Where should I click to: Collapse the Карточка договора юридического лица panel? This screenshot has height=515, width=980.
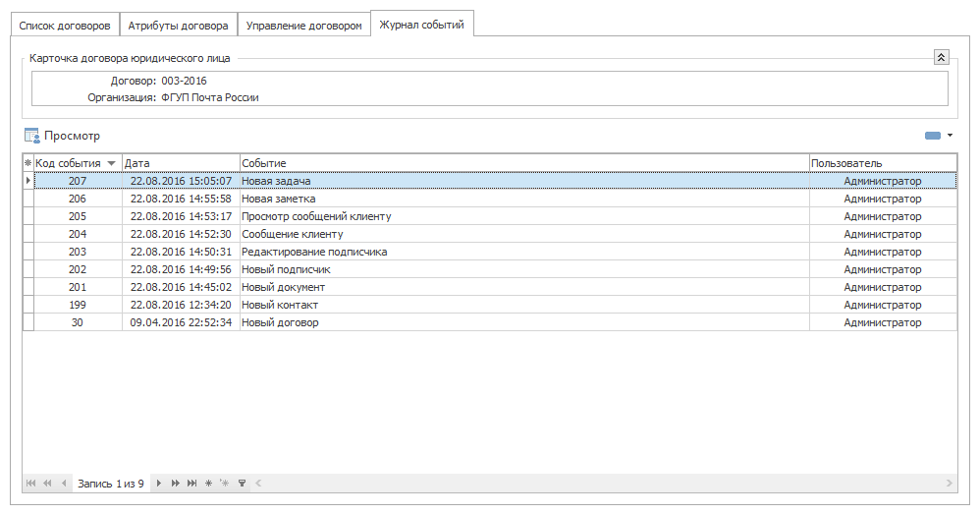point(942,57)
